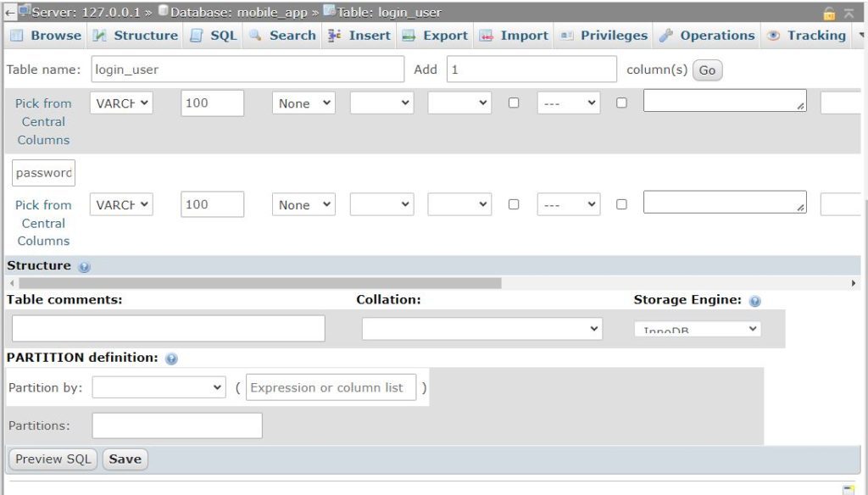Switch to the Browse tab
868x495 pixels.
46,36
